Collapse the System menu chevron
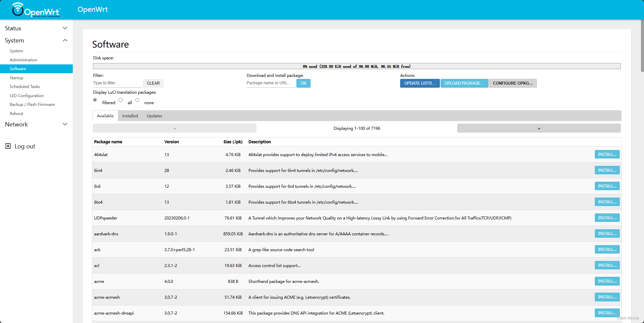This screenshot has height=323, width=644. click(65, 40)
